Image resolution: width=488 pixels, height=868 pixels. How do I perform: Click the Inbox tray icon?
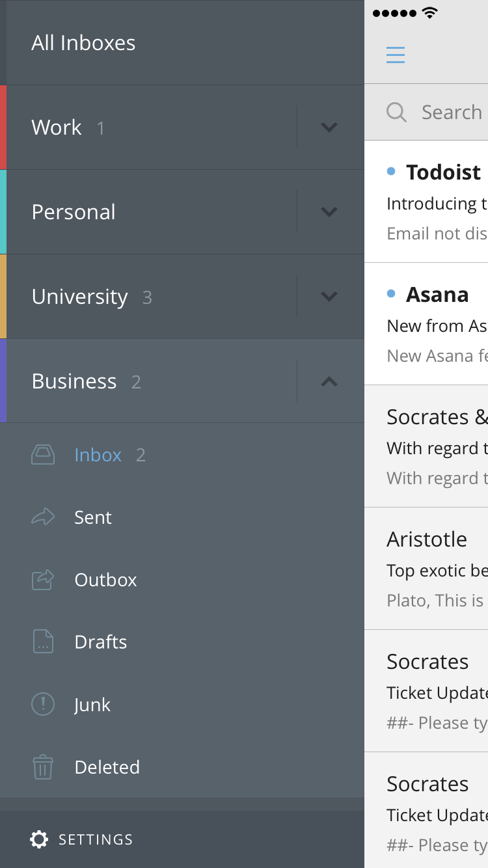tap(43, 455)
